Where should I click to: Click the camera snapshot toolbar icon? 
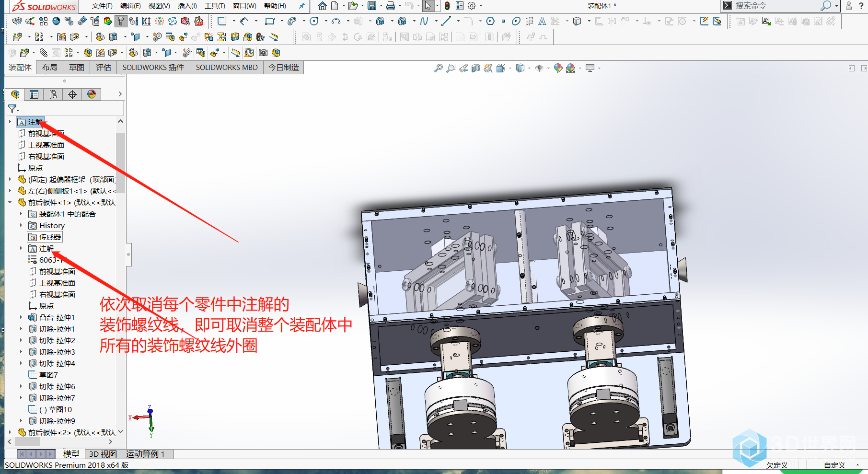pyautogui.click(x=263, y=53)
